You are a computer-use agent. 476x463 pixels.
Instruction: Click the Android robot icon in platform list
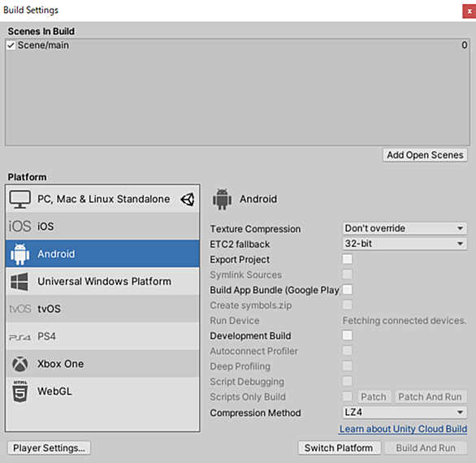[20, 253]
